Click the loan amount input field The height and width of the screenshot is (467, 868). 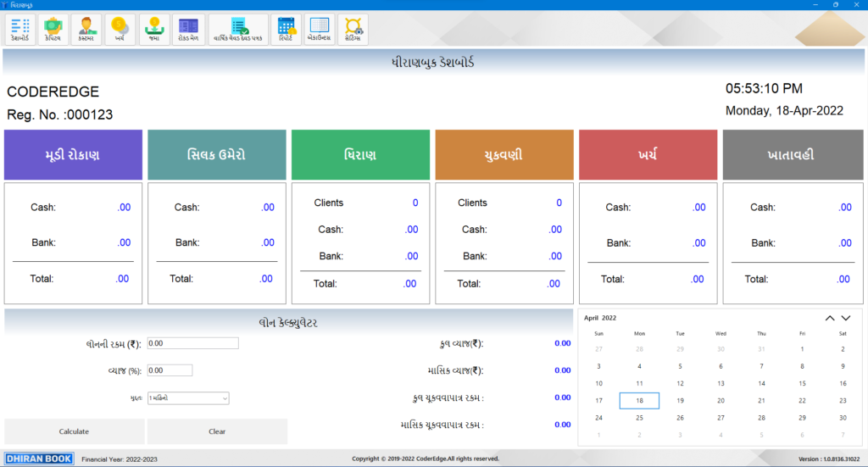click(192, 343)
